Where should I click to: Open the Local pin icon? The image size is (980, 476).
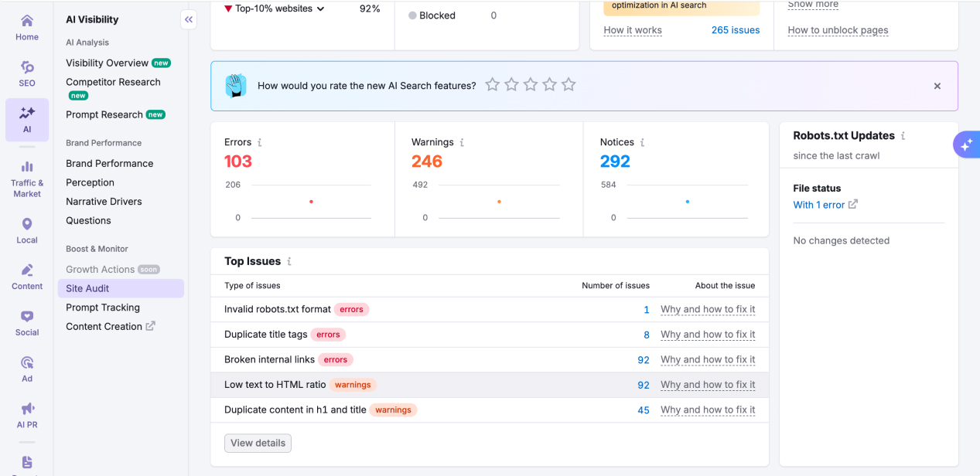(27, 225)
